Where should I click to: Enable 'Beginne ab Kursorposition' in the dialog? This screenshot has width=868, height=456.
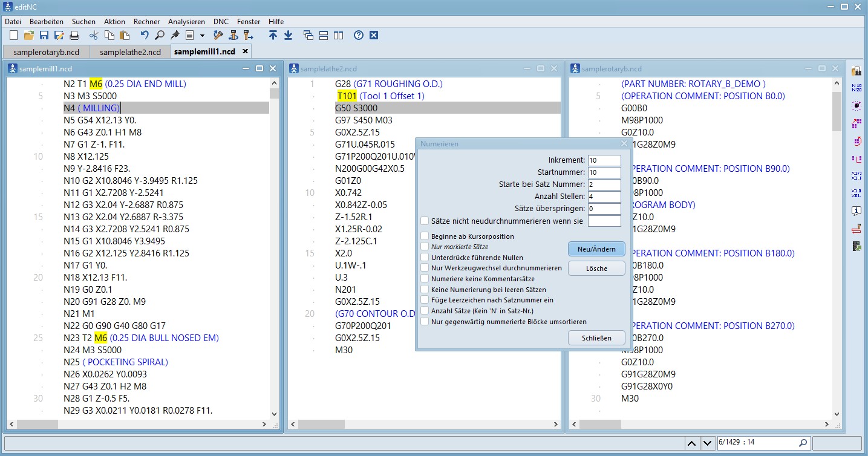coord(423,236)
